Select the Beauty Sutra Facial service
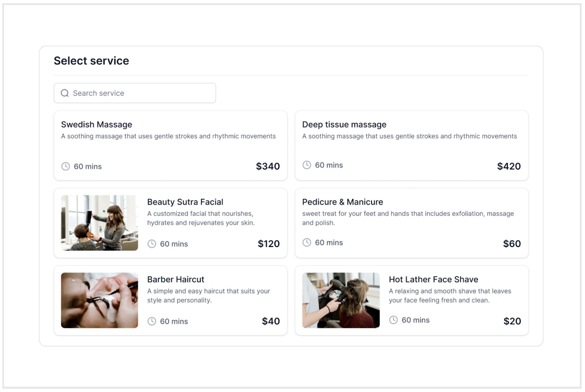 [170, 223]
